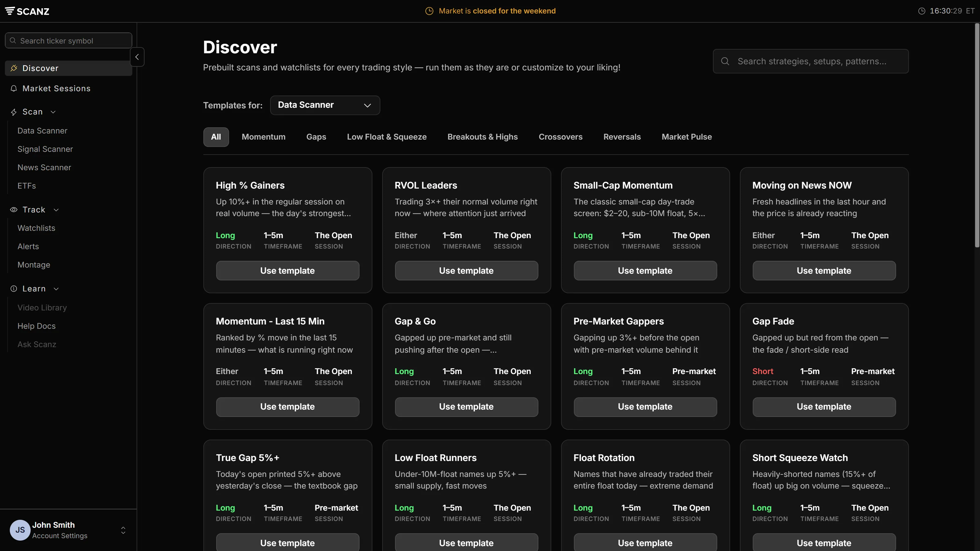Click the clock icon beside ET time
Viewport: 980px width, 551px height.
click(922, 11)
